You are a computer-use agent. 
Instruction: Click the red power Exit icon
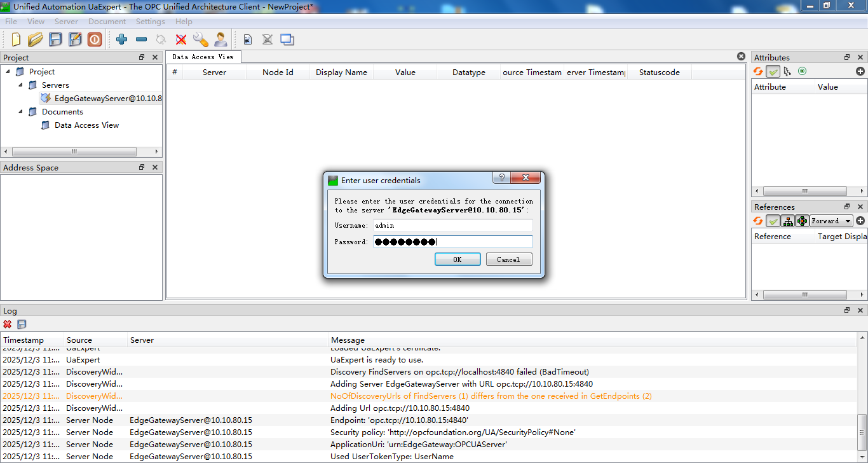coord(95,39)
